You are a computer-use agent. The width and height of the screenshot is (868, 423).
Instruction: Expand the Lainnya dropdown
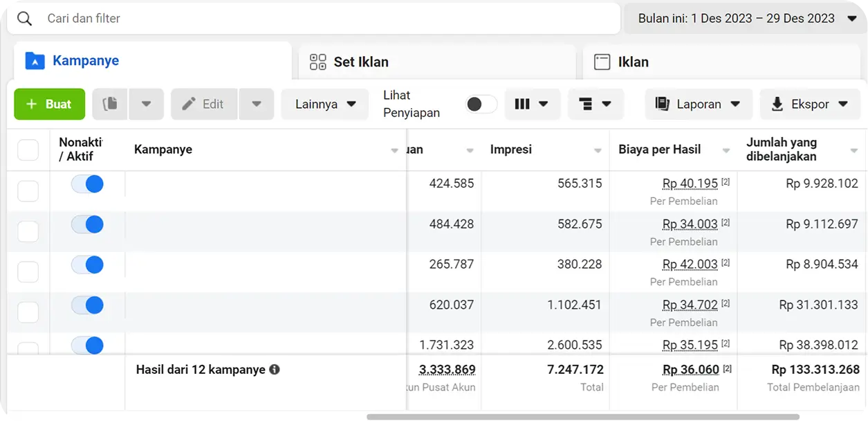point(325,104)
